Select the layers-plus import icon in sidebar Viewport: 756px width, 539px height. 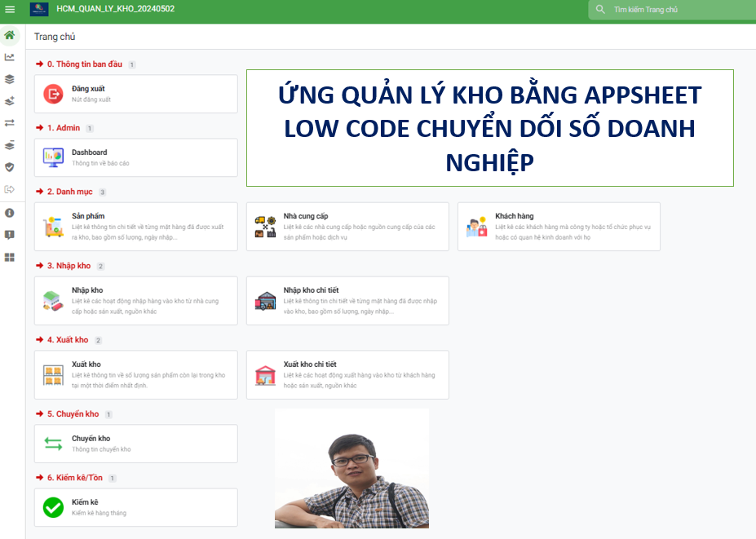click(x=10, y=101)
